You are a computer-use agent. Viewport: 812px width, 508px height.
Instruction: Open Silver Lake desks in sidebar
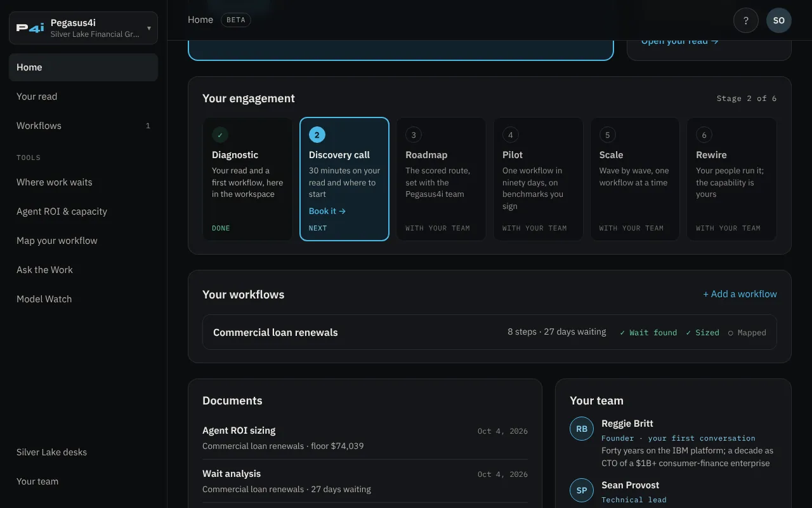83,452
